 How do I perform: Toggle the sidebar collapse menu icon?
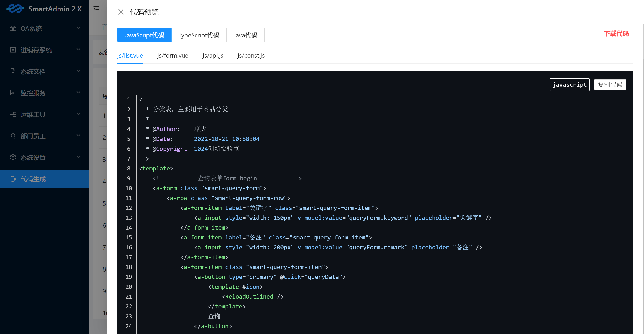tap(96, 9)
